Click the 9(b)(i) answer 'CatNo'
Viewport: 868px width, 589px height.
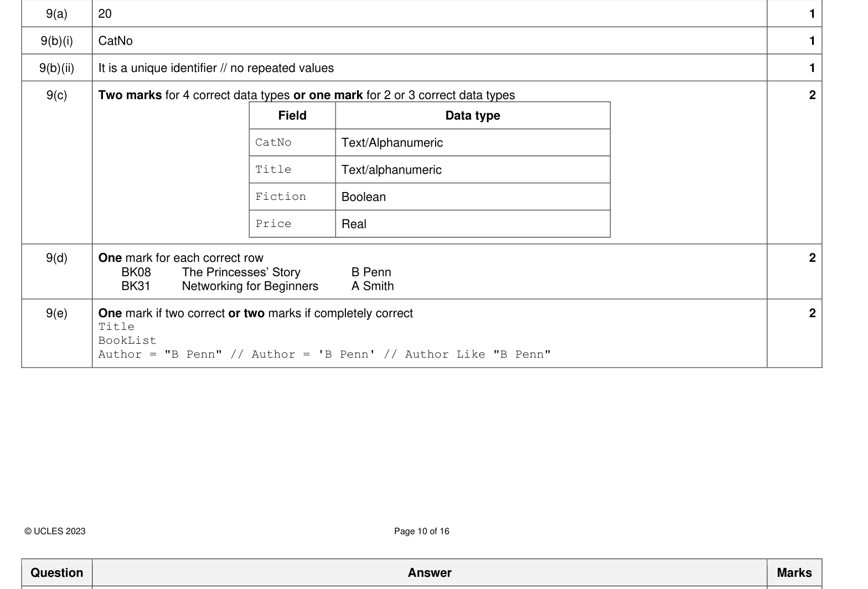point(115,41)
